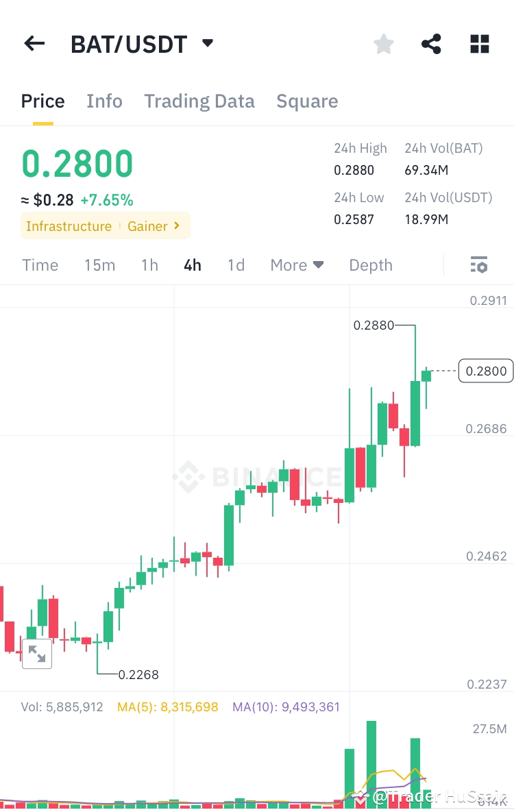Switch chart to 1d timeframe
This screenshot has height=812, width=514.
tap(236, 264)
